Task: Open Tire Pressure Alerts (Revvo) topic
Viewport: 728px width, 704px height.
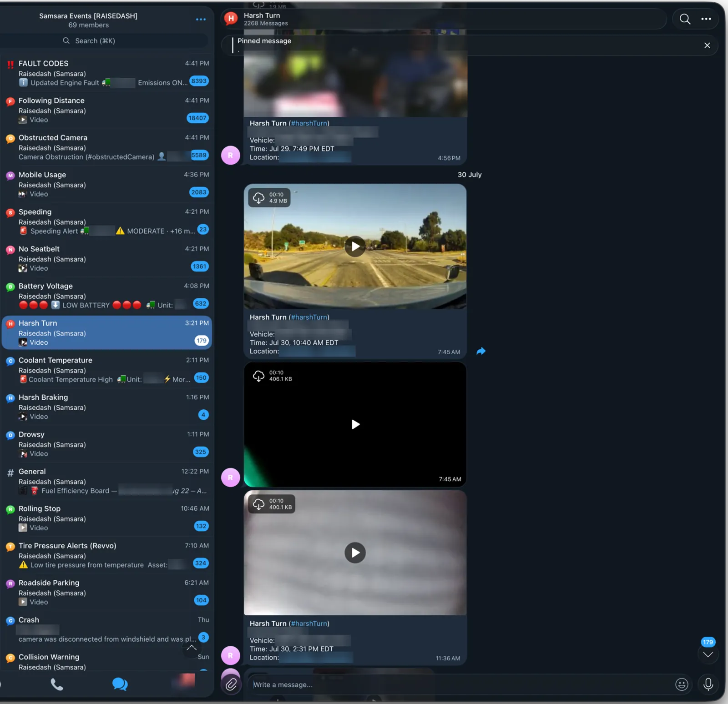Action: [x=106, y=555]
